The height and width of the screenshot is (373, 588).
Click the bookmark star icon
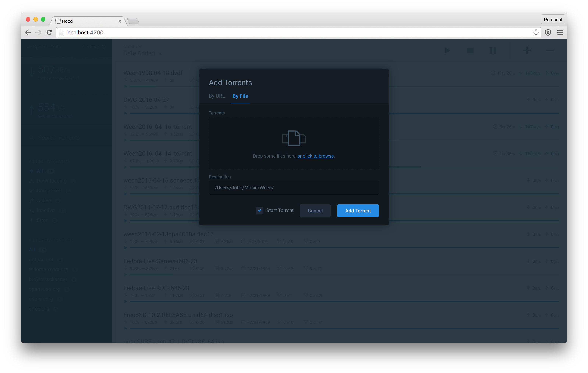[x=536, y=32]
